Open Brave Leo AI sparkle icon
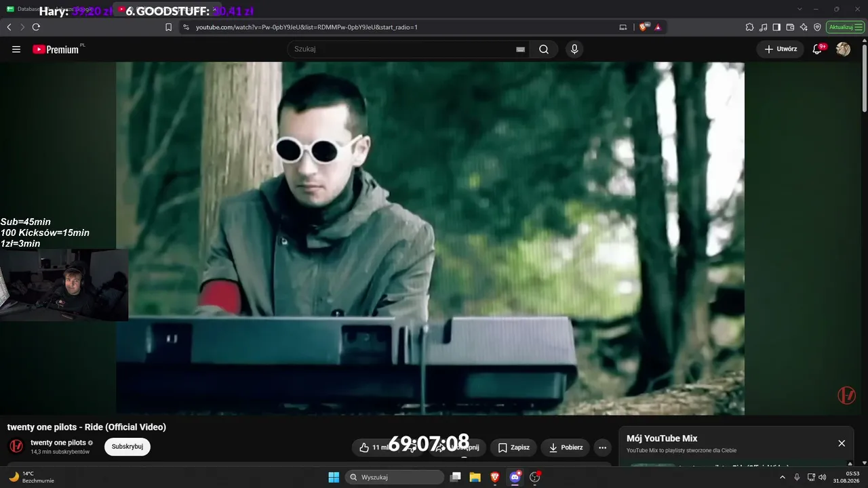 click(x=804, y=27)
